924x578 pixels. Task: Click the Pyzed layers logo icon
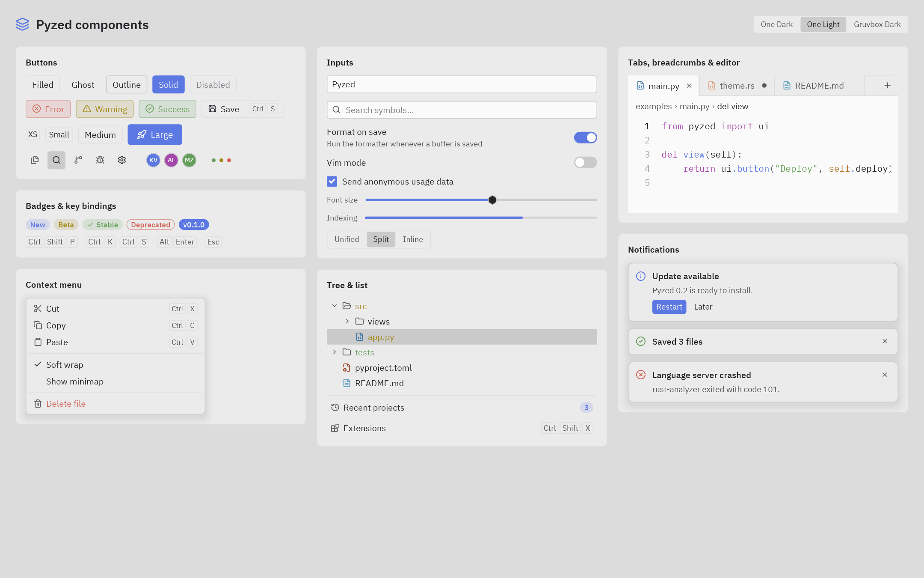[22, 24]
